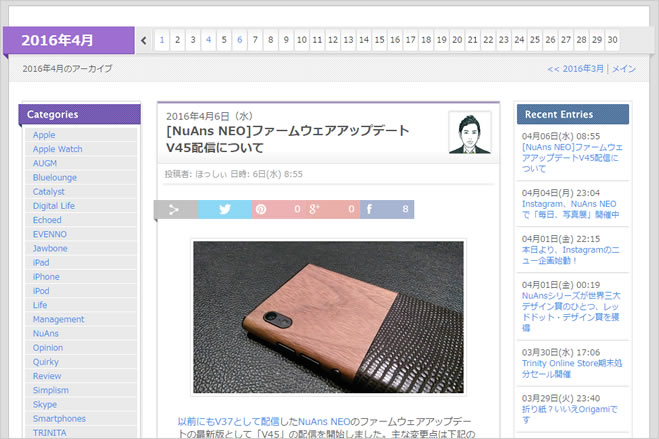
Task: Click the 2016年4月のアーカイブ text
Action: coord(67,68)
